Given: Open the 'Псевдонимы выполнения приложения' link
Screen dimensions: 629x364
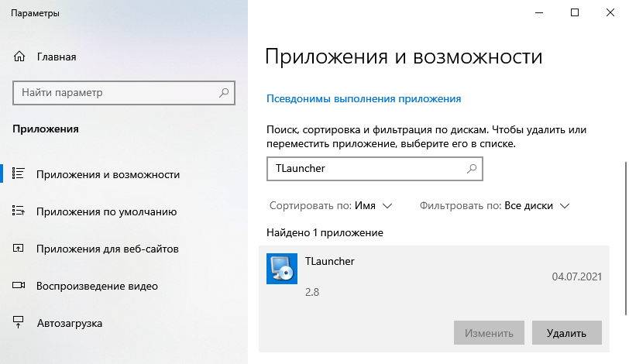Looking at the screenshot, I should [x=363, y=99].
